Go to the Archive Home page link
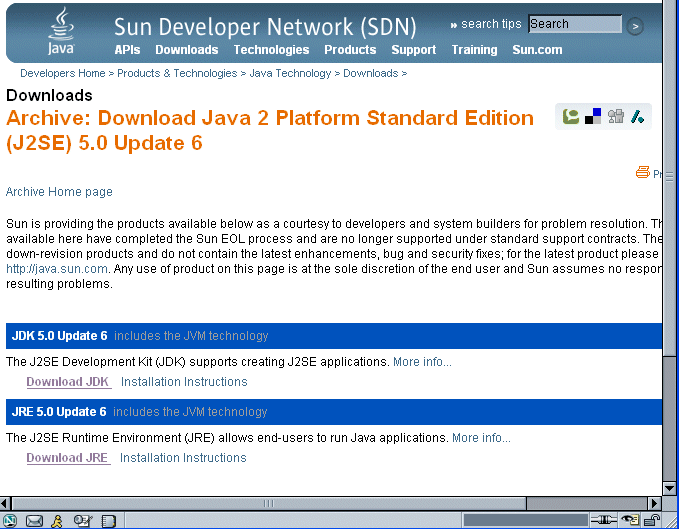Viewport: 679px width, 529px height. 59,192
